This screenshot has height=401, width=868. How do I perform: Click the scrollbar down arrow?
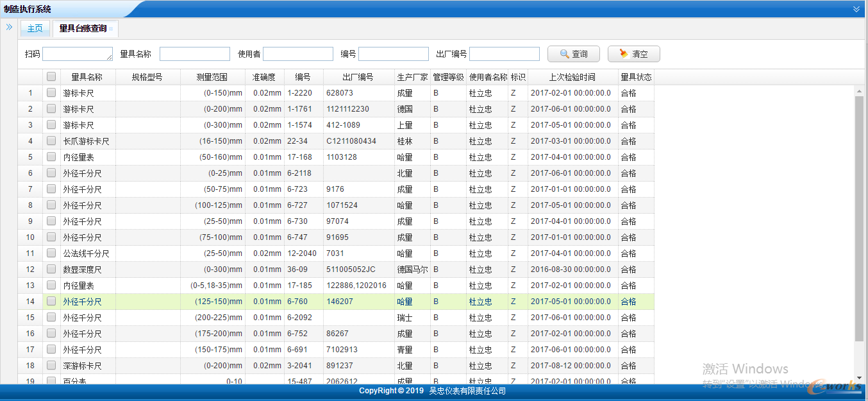pyautogui.click(x=859, y=378)
